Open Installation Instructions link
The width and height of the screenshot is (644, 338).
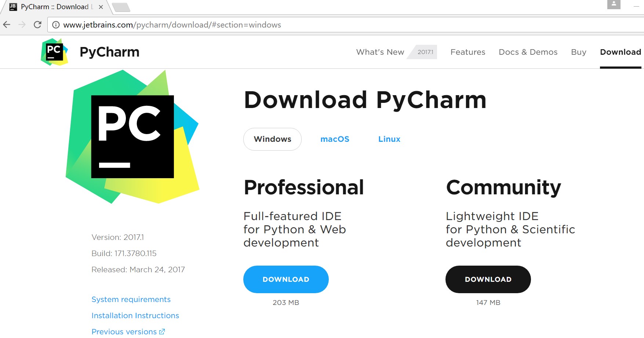[x=135, y=316]
